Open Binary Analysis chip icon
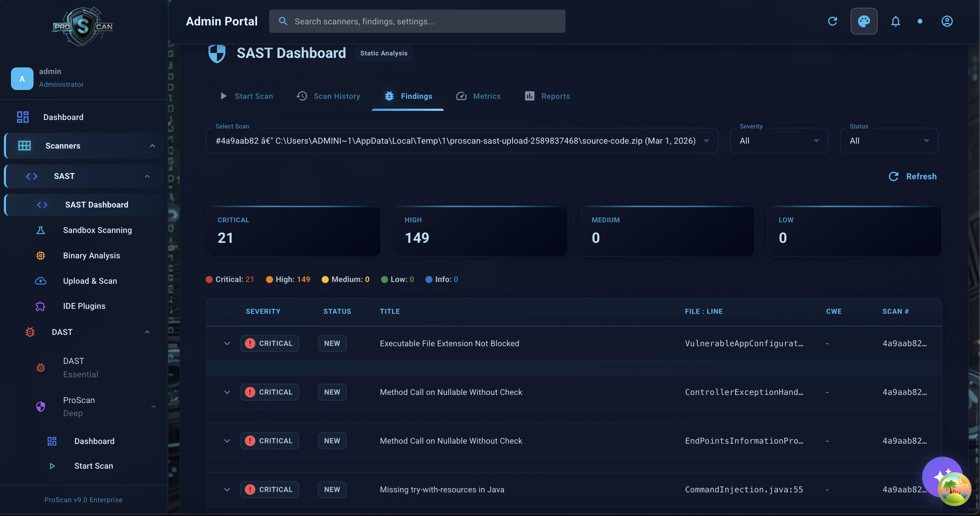This screenshot has width=980, height=516. point(41,256)
